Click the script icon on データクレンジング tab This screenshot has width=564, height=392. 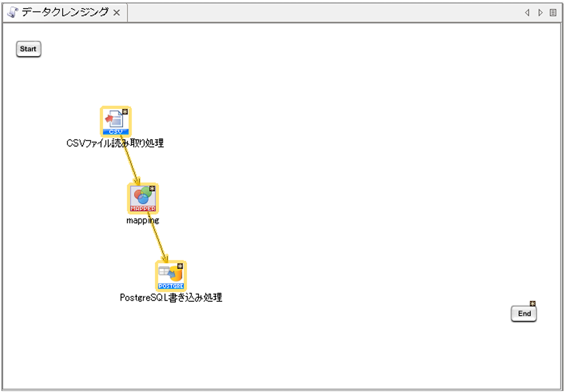(x=13, y=12)
